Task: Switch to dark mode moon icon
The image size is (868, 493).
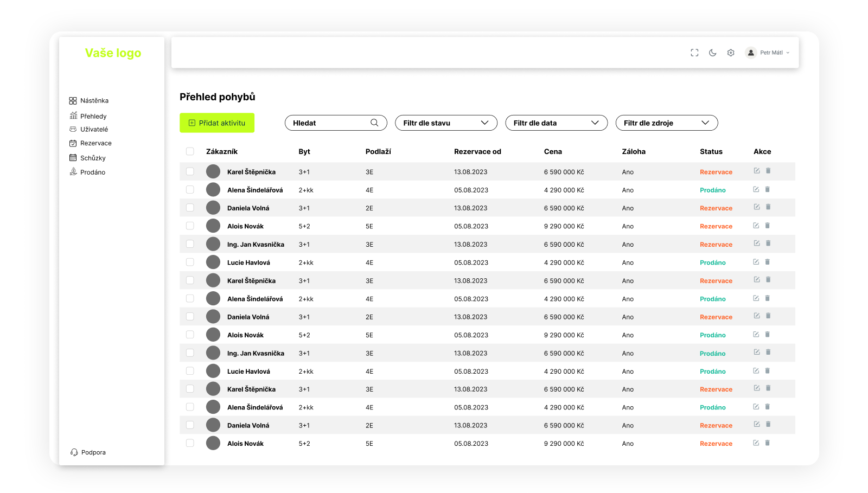Action: coord(713,53)
